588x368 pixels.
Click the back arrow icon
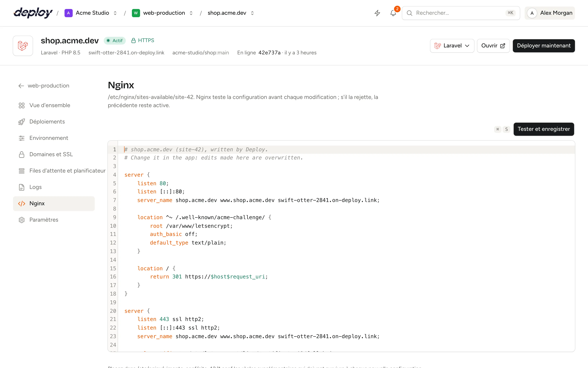coord(21,86)
